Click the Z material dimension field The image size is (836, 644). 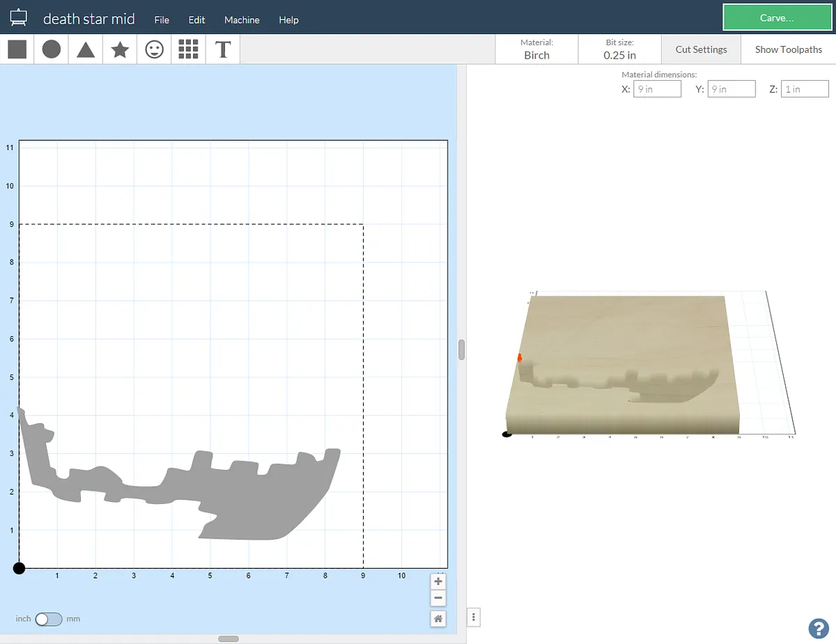pyautogui.click(x=805, y=89)
